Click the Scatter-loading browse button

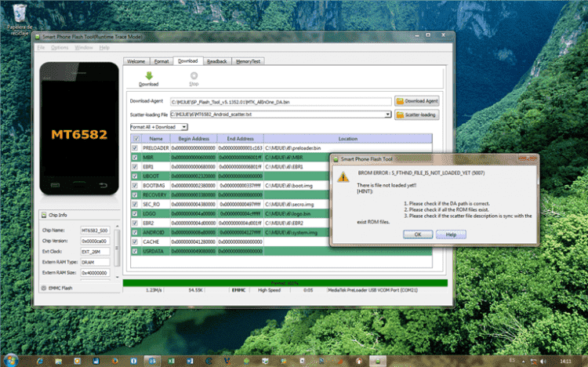tap(416, 114)
